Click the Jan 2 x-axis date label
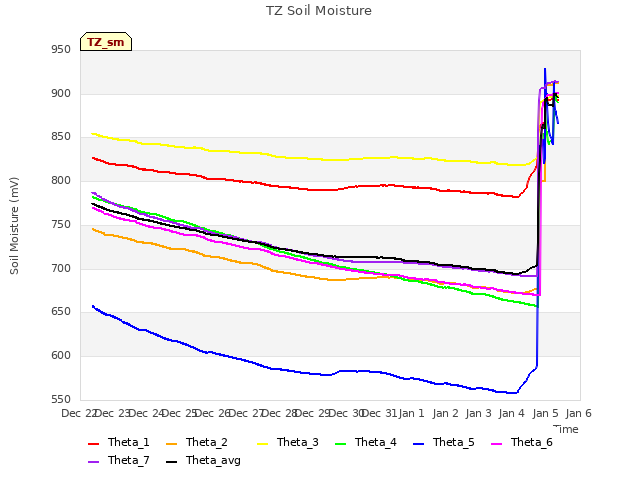 (x=445, y=413)
